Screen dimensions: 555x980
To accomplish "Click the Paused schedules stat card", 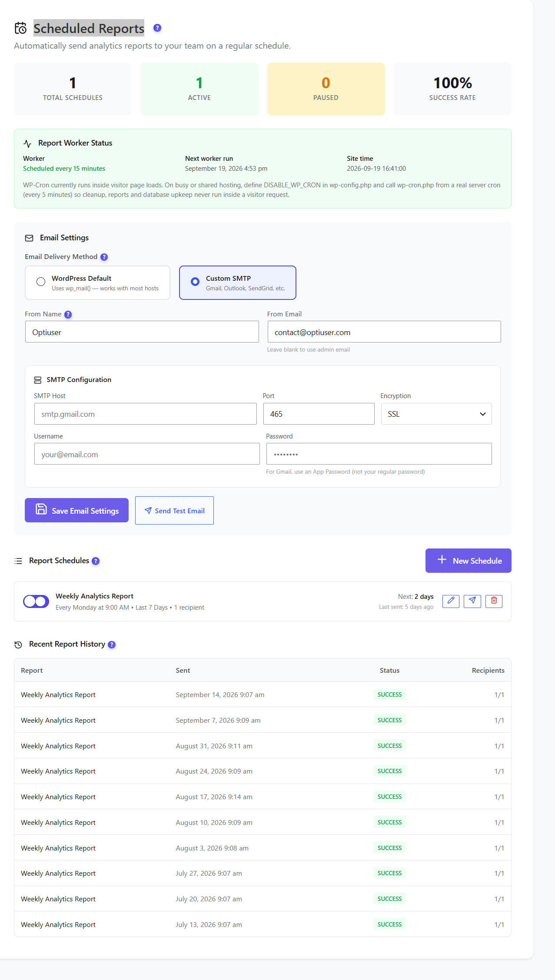I will coord(326,89).
